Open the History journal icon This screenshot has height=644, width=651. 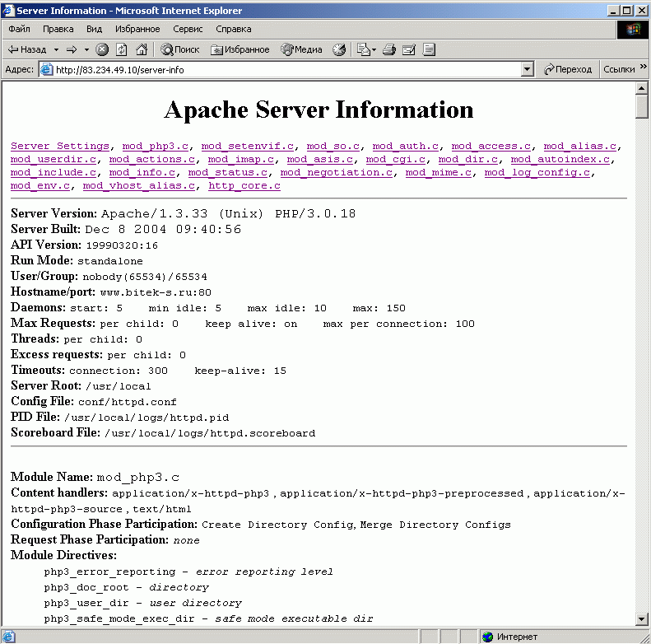339,50
